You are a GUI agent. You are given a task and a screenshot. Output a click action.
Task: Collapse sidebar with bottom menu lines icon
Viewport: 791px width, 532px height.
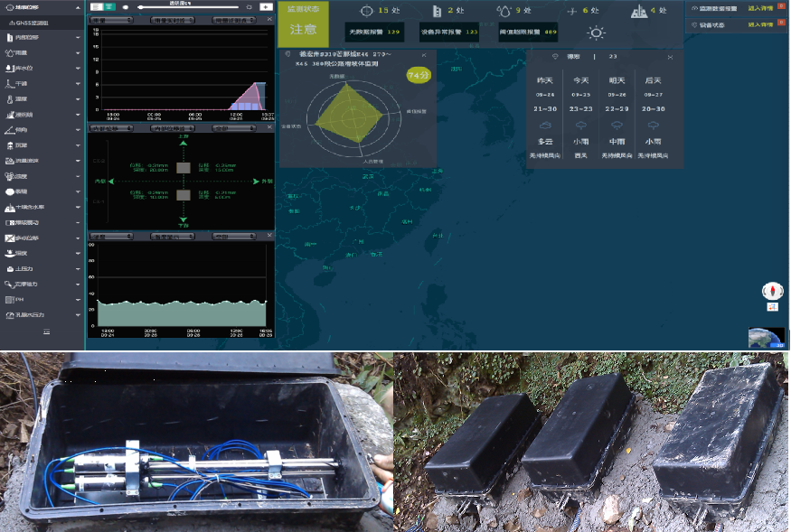coord(46,332)
